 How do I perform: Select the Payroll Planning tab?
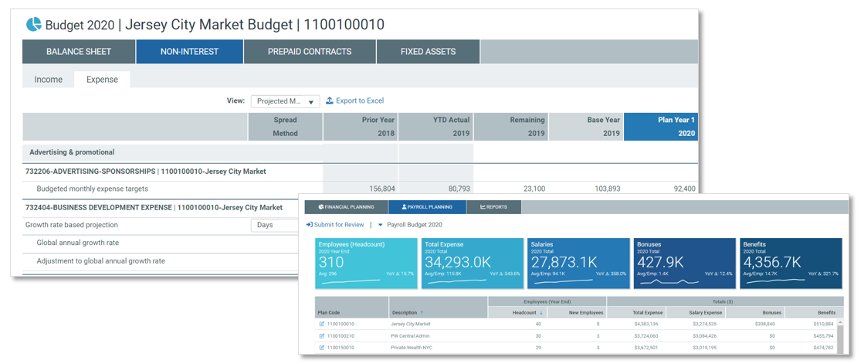pos(427,207)
